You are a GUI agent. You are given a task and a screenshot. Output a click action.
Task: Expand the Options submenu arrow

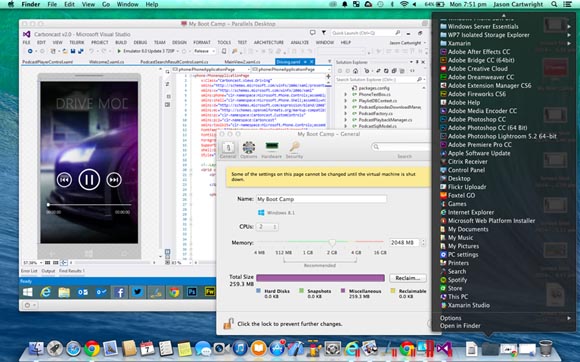point(569,318)
